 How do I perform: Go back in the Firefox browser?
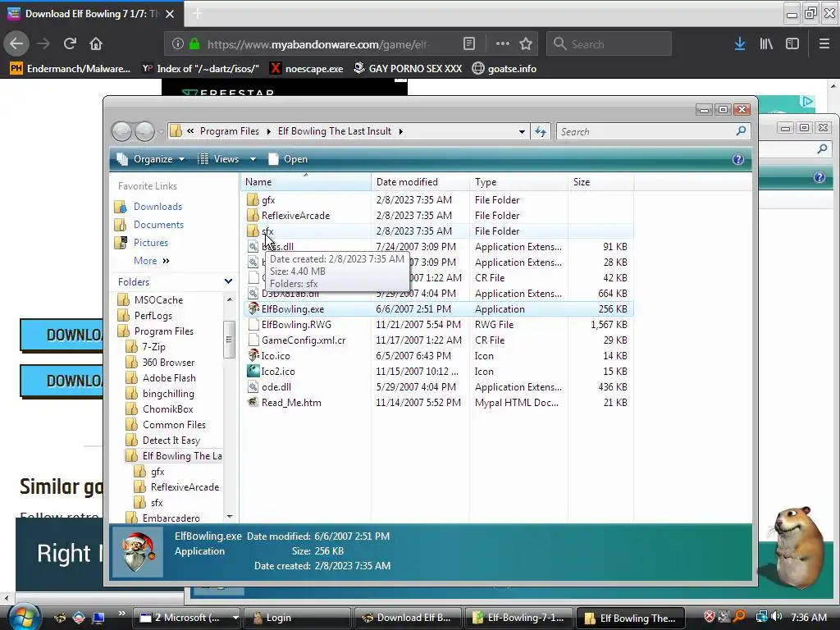point(16,44)
